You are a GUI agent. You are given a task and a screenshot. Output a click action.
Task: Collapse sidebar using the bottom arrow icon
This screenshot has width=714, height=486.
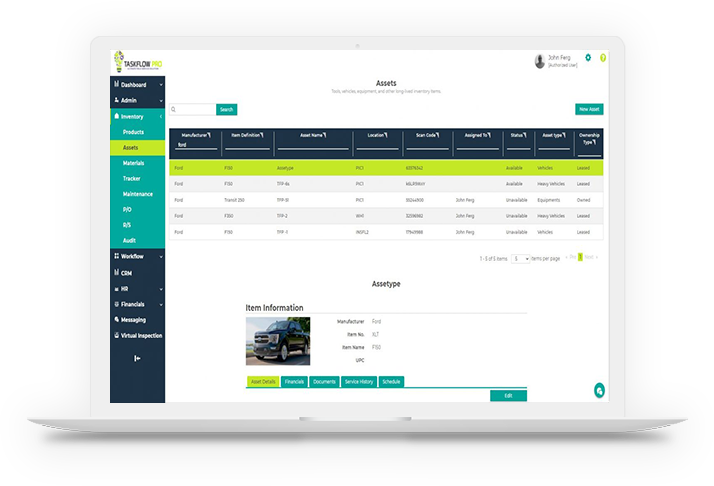[x=137, y=358]
